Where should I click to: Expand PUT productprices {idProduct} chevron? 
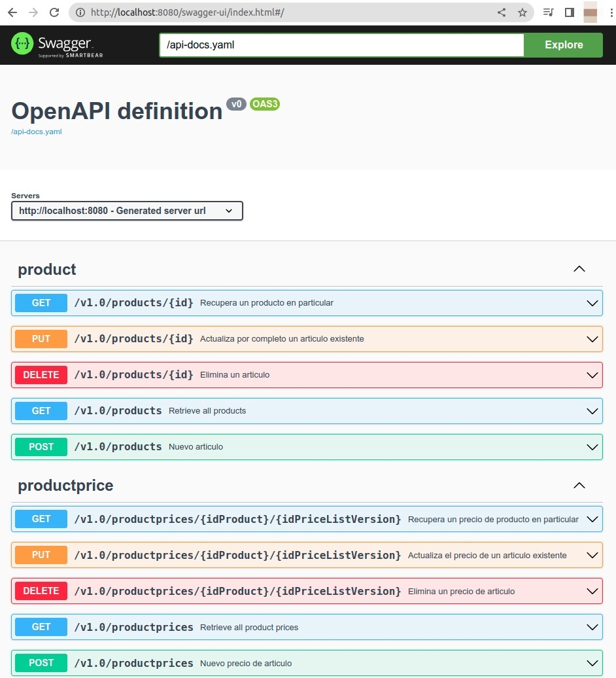592,555
